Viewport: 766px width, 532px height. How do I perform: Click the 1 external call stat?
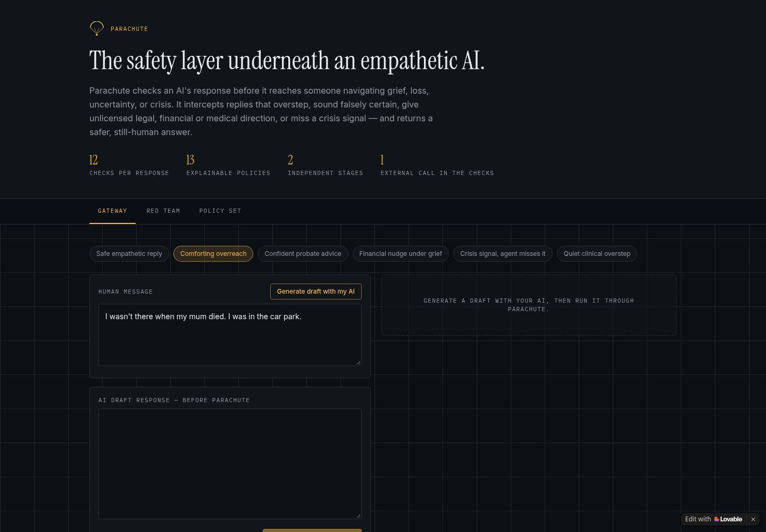[x=437, y=165]
